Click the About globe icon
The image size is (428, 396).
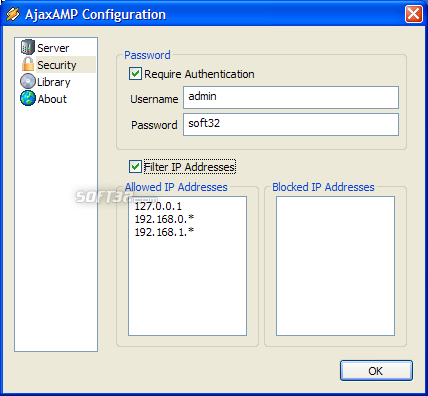pos(28,98)
